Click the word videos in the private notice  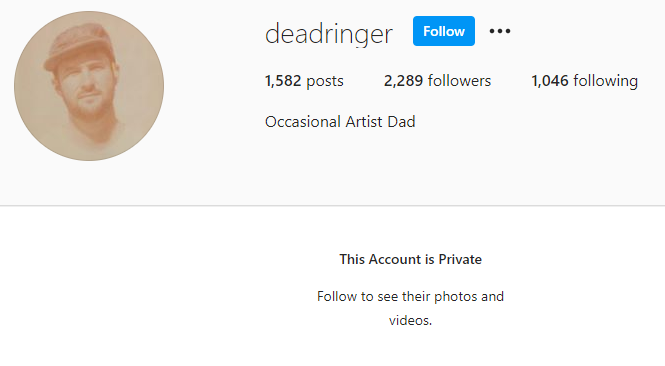tap(411, 320)
